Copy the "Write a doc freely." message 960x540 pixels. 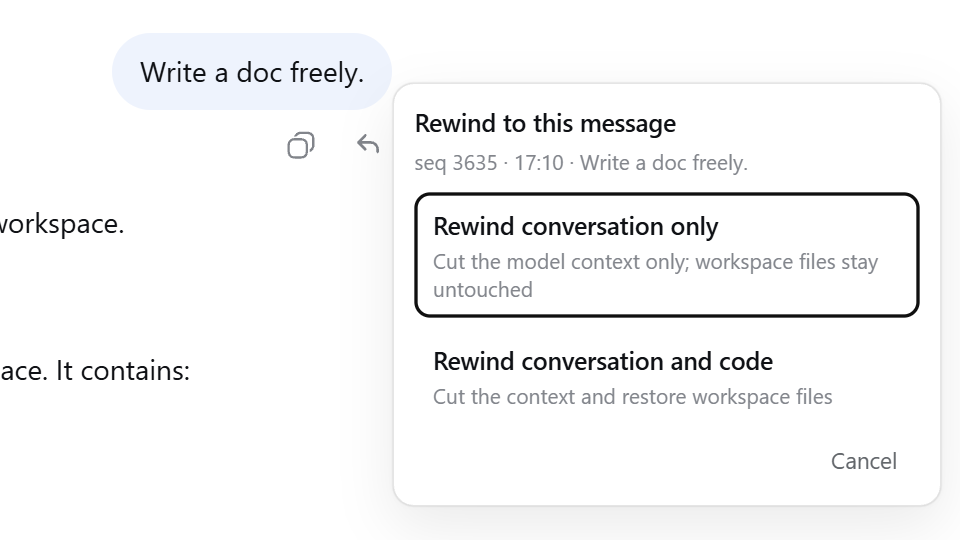click(x=301, y=146)
